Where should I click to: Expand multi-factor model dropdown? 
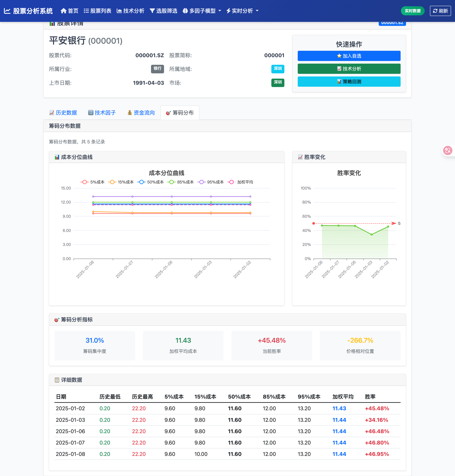point(202,11)
